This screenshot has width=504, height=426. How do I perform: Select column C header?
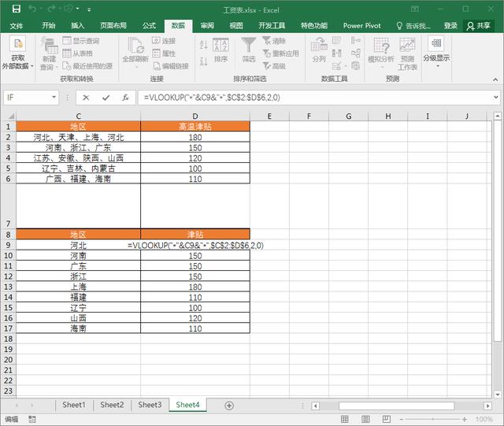tap(78, 116)
